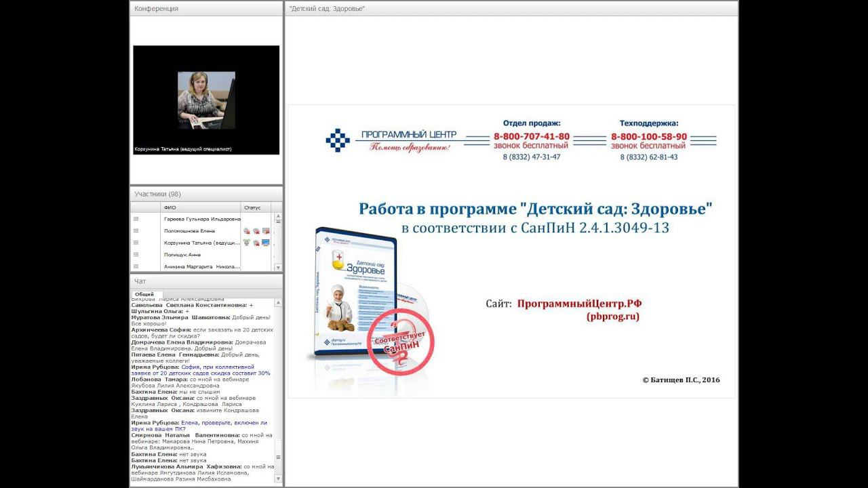Click the (pbprog.ru) address on the slide

click(x=613, y=317)
